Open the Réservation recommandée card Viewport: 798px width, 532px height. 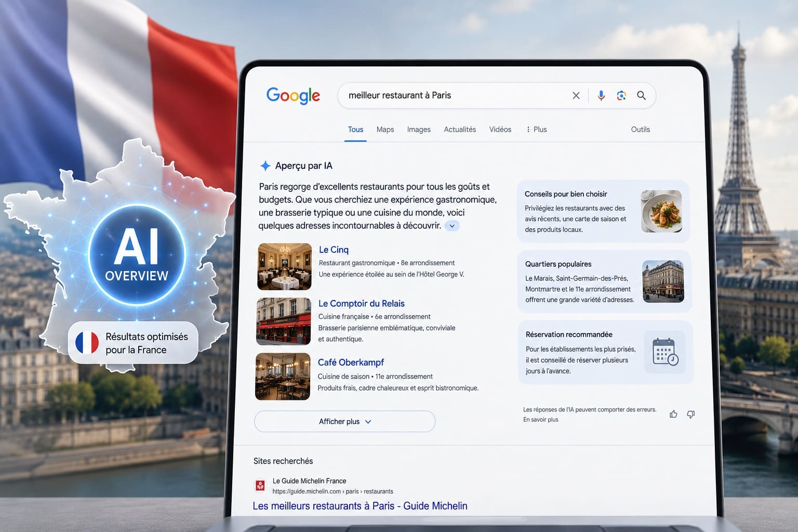coord(606,352)
